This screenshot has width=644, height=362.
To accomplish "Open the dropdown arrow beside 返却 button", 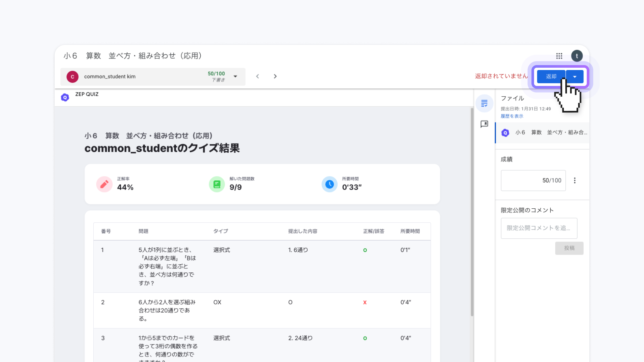I will pos(575,77).
